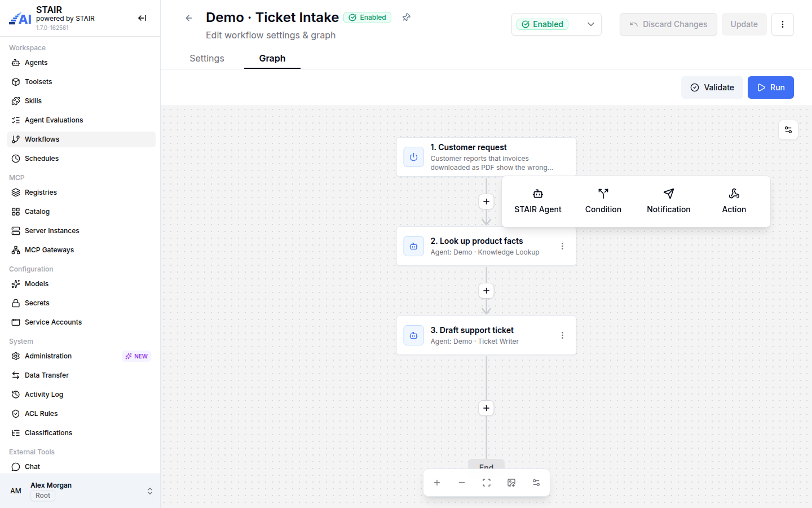Viewport: 812px width, 508px height.
Task: Click the STAIR AI logo
Action: click(20, 19)
